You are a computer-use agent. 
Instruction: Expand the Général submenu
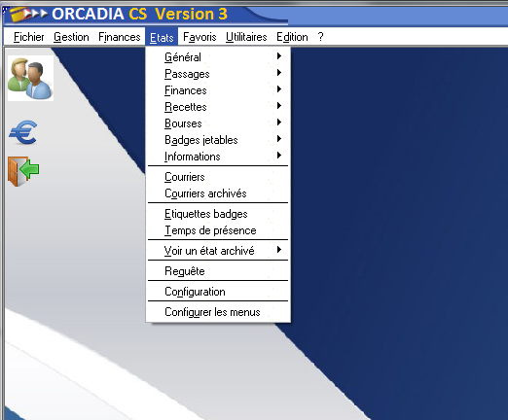click(218, 57)
